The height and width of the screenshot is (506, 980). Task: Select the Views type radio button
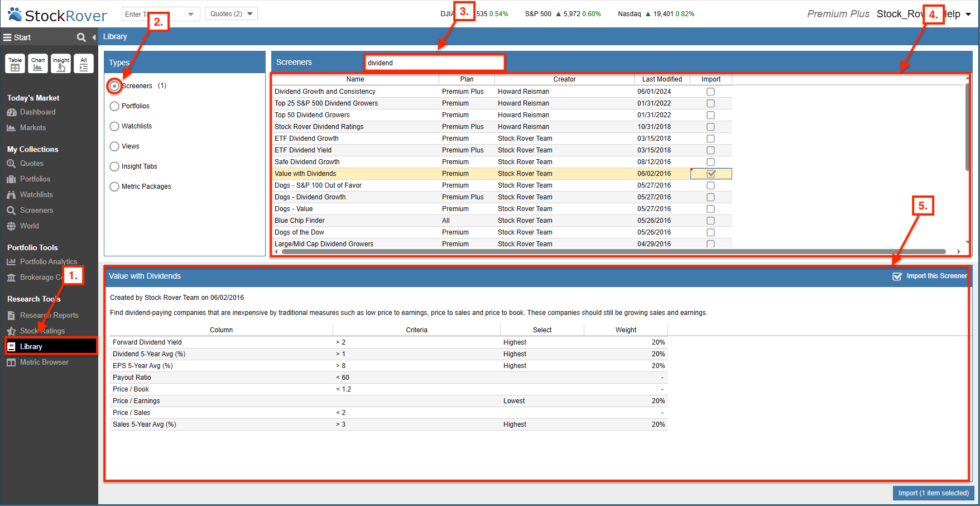(x=114, y=146)
